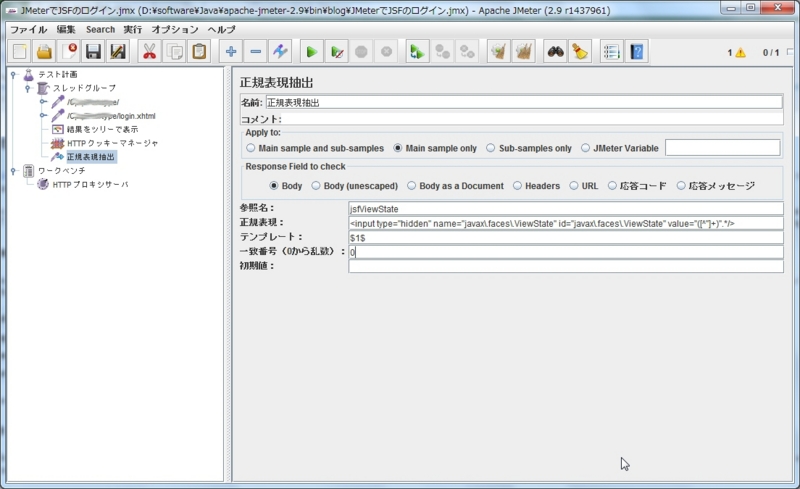
Task: Select the JMeter Variable radio button
Action: click(x=585, y=148)
